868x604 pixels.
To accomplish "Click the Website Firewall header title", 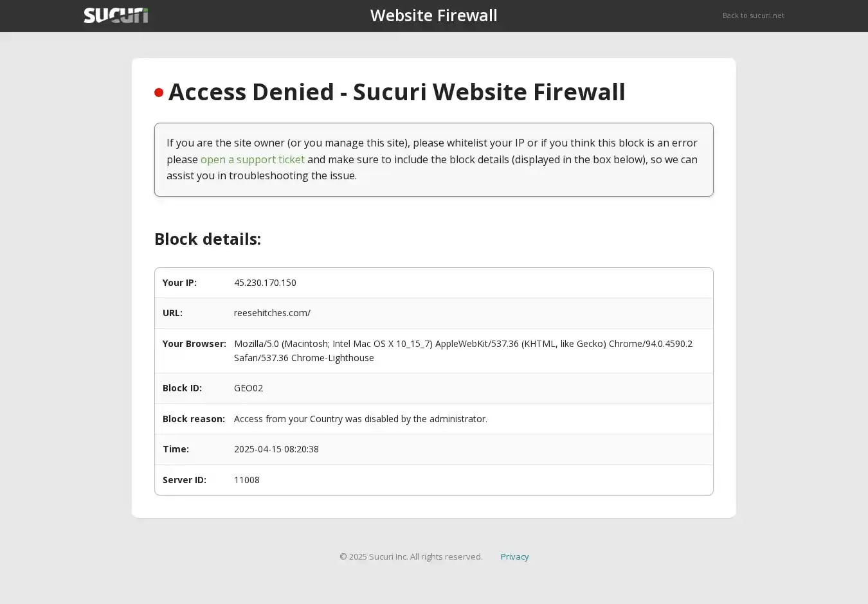I will [x=433, y=15].
